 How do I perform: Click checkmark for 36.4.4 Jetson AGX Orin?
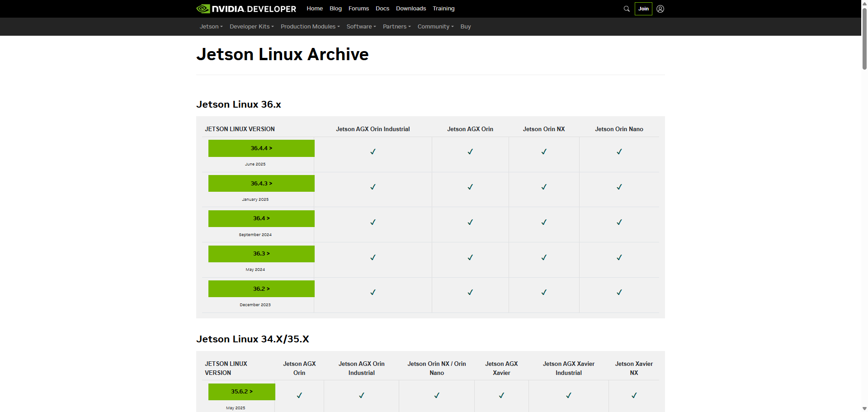tap(470, 152)
